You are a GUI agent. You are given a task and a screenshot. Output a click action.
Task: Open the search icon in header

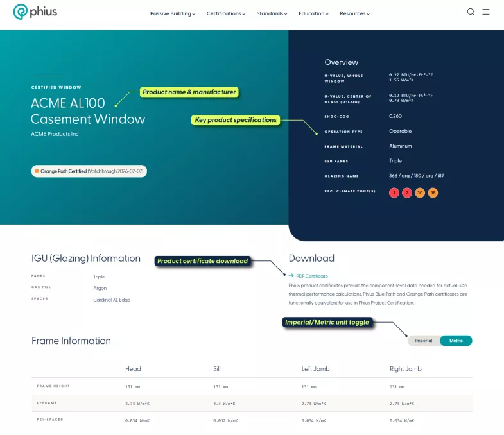[471, 12]
